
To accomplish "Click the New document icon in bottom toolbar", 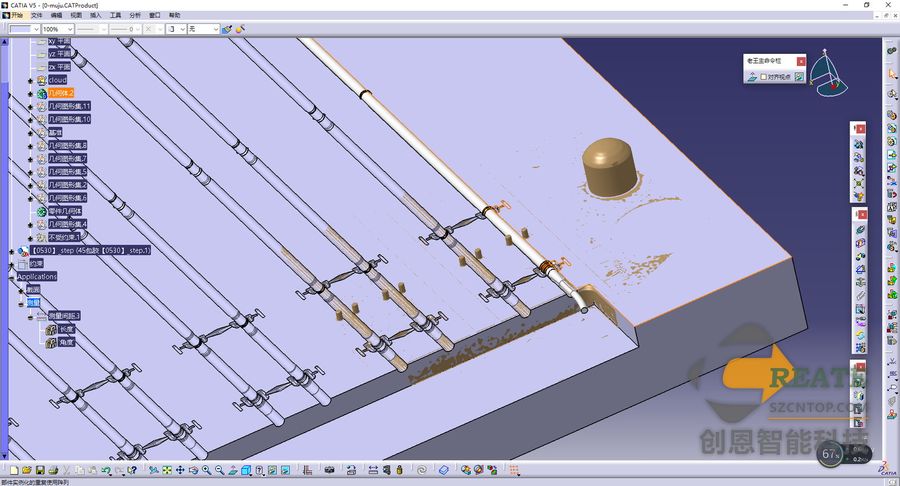I will coord(14,470).
